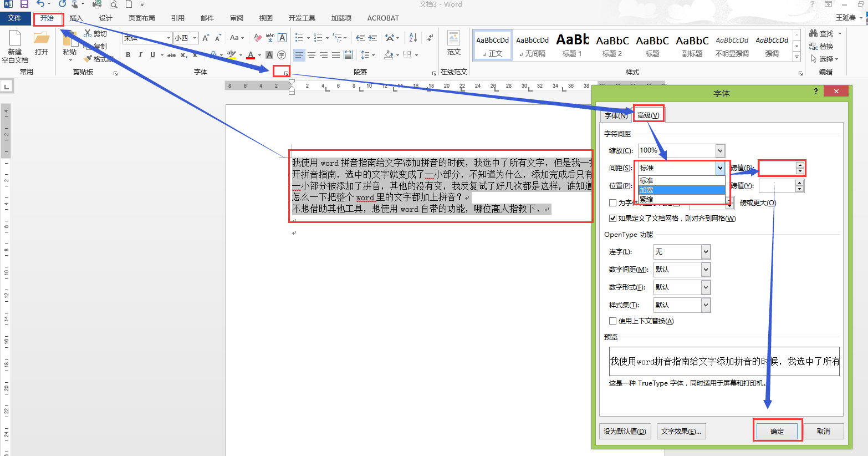Center-align text with the center icon
Viewport: 868px width, 456px height.
(312, 55)
